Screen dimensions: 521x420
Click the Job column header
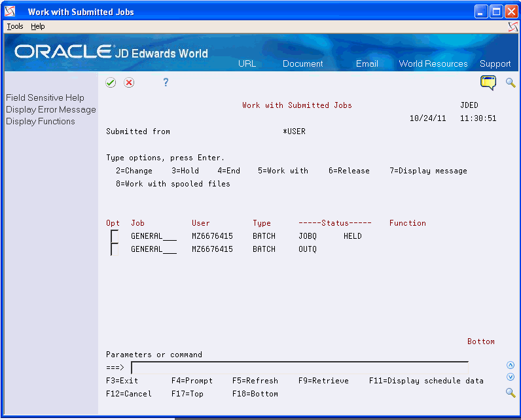coord(137,223)
